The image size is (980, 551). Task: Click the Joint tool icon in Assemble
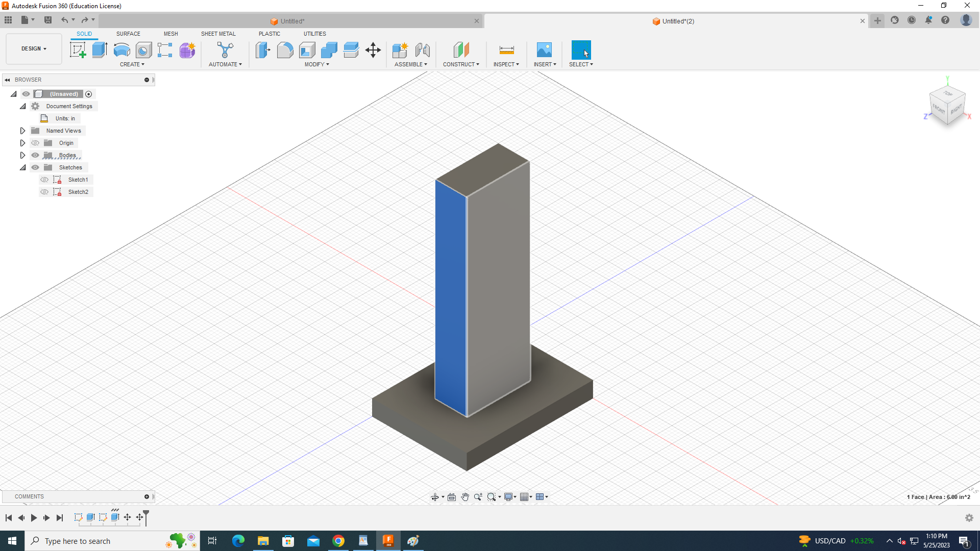pos(423,50)
